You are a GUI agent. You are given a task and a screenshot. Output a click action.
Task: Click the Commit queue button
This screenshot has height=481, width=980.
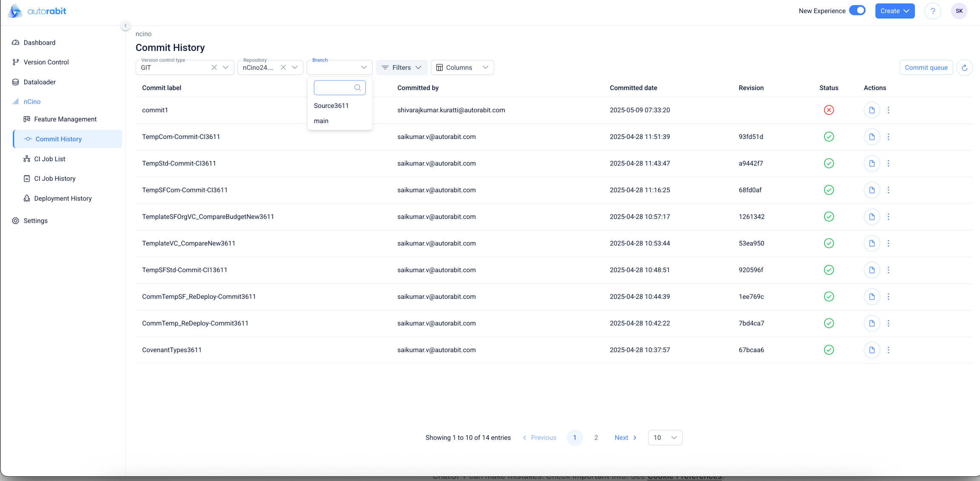coord(926,68)
